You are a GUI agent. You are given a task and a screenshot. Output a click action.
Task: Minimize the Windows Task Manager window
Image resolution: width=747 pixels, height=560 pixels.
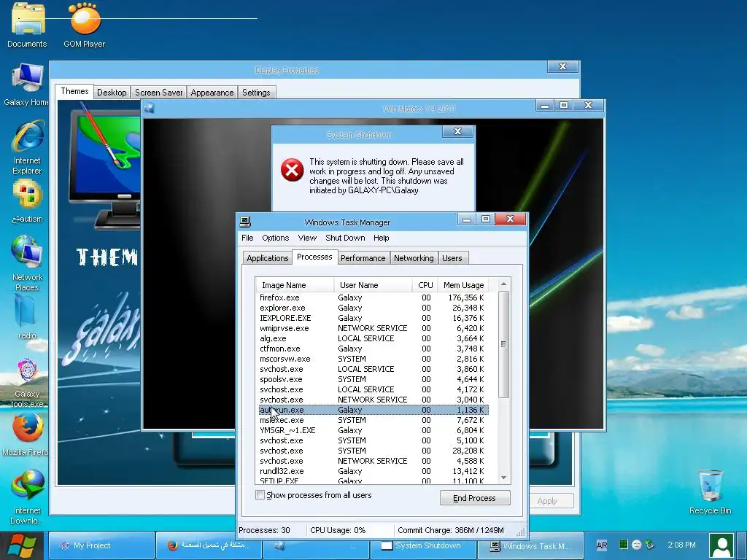tap(467, 219)
